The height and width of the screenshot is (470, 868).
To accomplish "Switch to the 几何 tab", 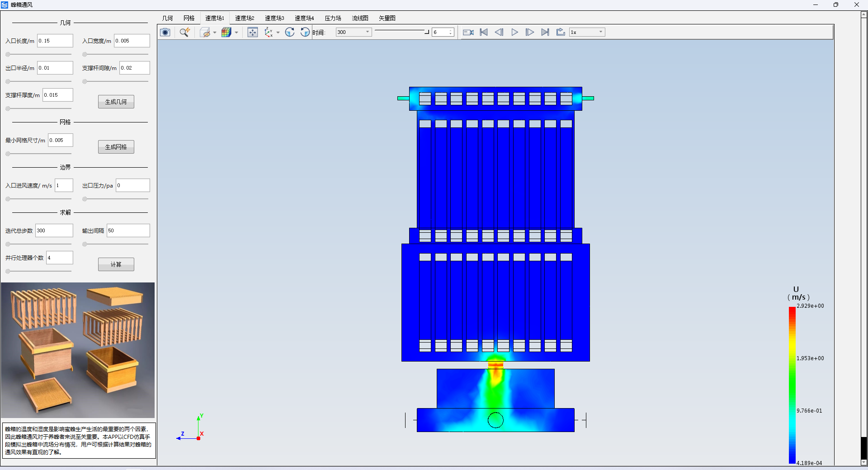I will click(x=167, y=18).
